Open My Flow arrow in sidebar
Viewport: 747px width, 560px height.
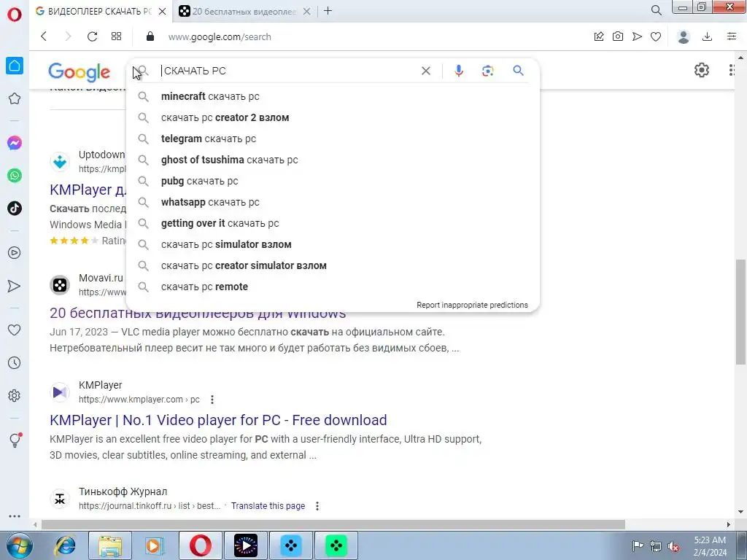tap(15, 286)
